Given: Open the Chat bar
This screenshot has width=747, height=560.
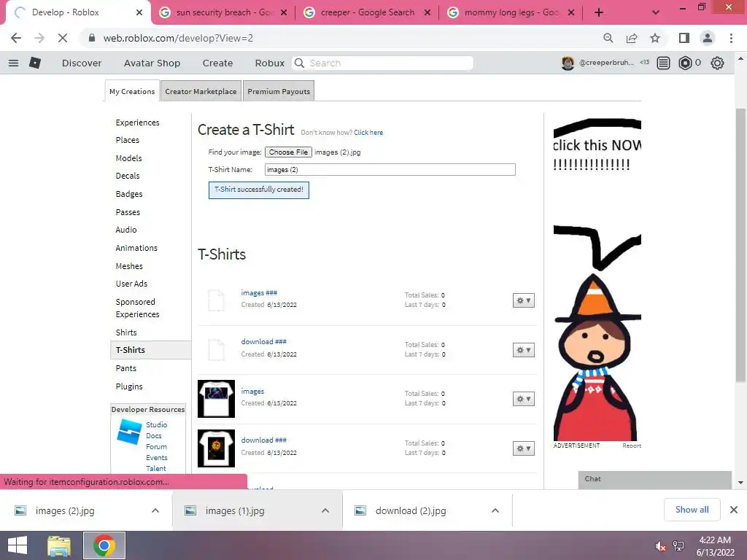Looking at the screenshot, I should [654, 480].
